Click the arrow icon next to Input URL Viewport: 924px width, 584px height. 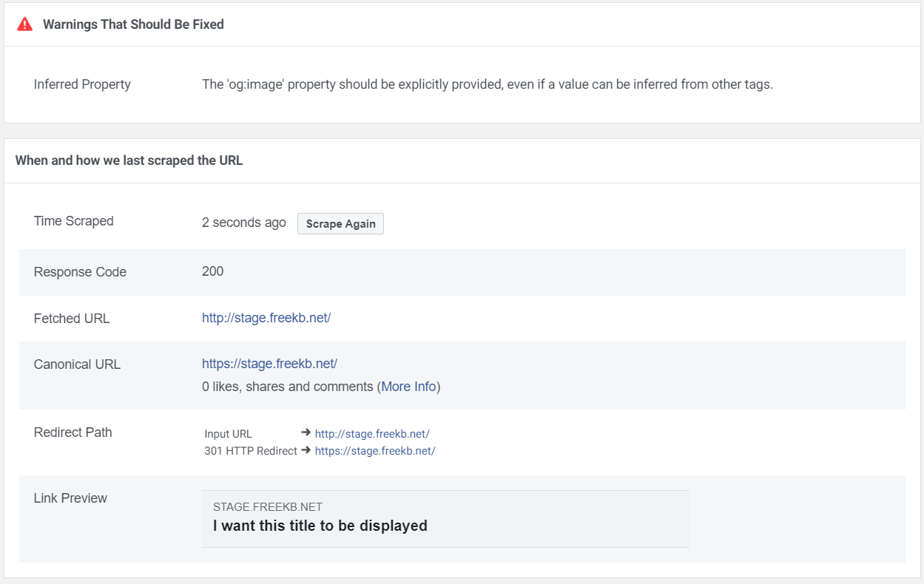(306, 433)
